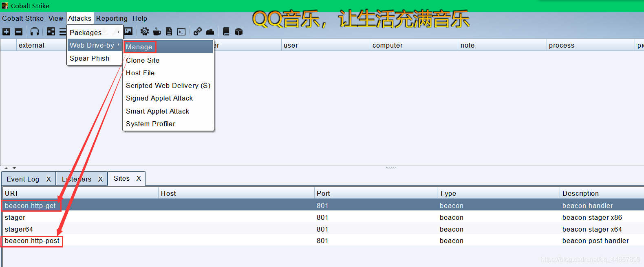Choose Spear Phish from the Attacks menu
Screen dimensions: 644x267
point(95,58)
